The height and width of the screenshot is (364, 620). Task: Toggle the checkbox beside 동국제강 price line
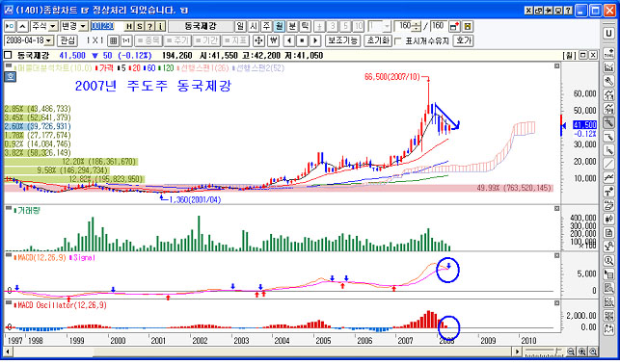pos(8,55)
